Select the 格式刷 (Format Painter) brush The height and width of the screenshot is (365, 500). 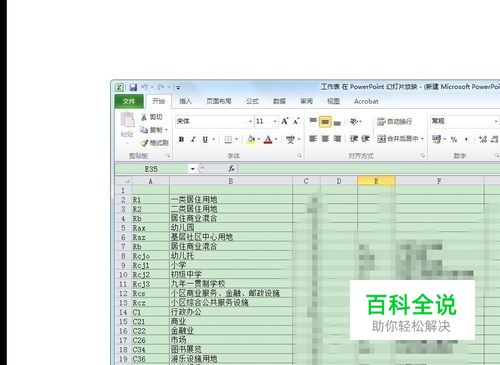pyautogui.click(x=154, y=143)
